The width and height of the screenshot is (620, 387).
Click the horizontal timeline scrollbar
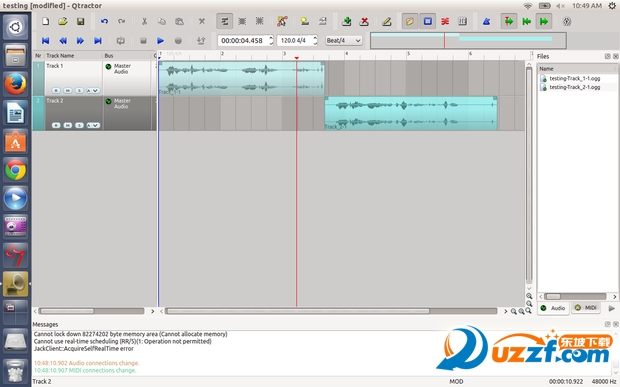[x=331, y=311]
